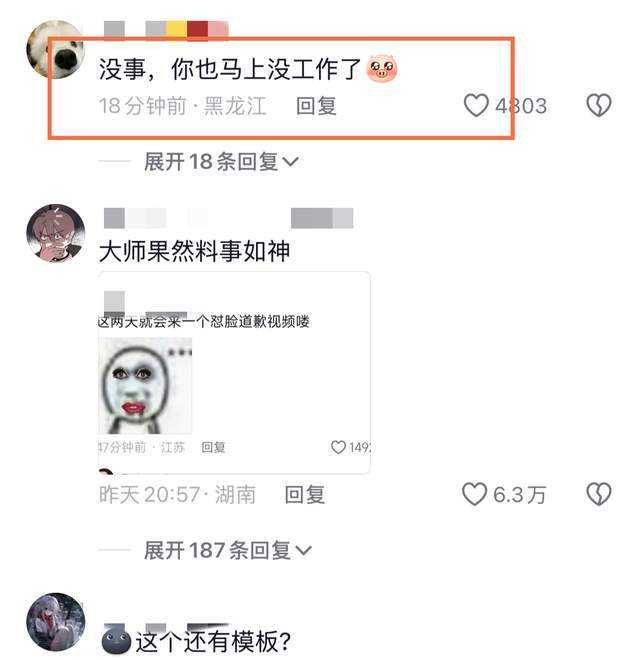Open the embedded screenshot image in comment

click(235, 373)
